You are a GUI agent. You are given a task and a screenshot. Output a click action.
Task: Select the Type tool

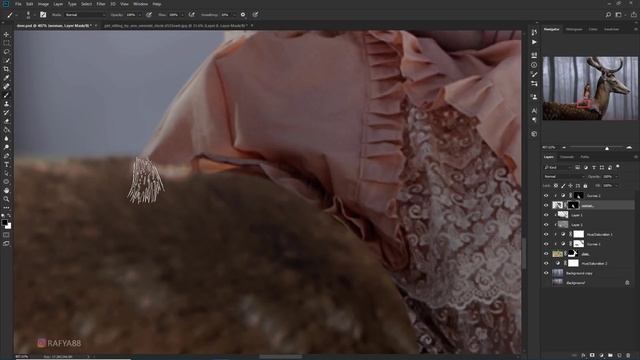coord(6,164)
